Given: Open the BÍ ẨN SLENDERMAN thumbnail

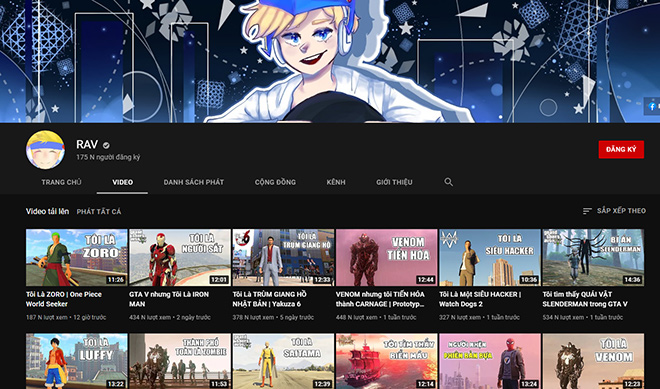Looking at the screenshot, I should click(x=593, y=258).
